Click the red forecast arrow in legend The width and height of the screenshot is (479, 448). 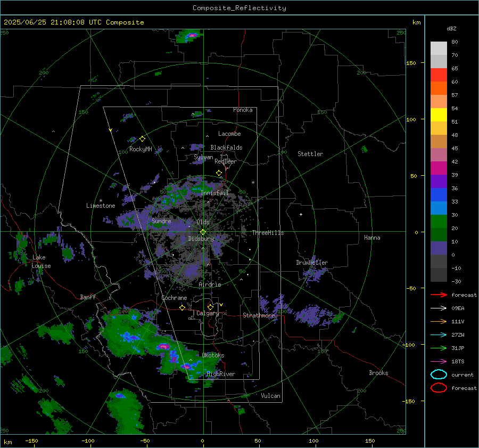click(x=439, y=295)
